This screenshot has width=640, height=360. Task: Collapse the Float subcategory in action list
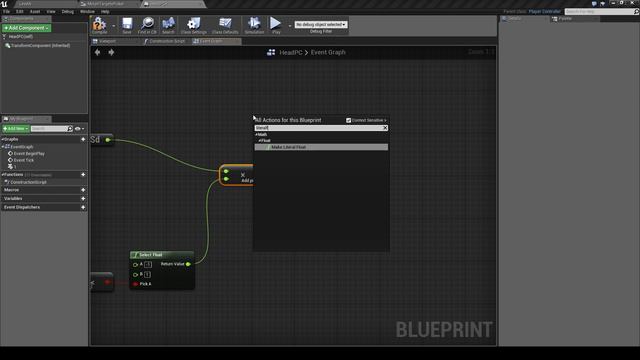pos(260,140)
